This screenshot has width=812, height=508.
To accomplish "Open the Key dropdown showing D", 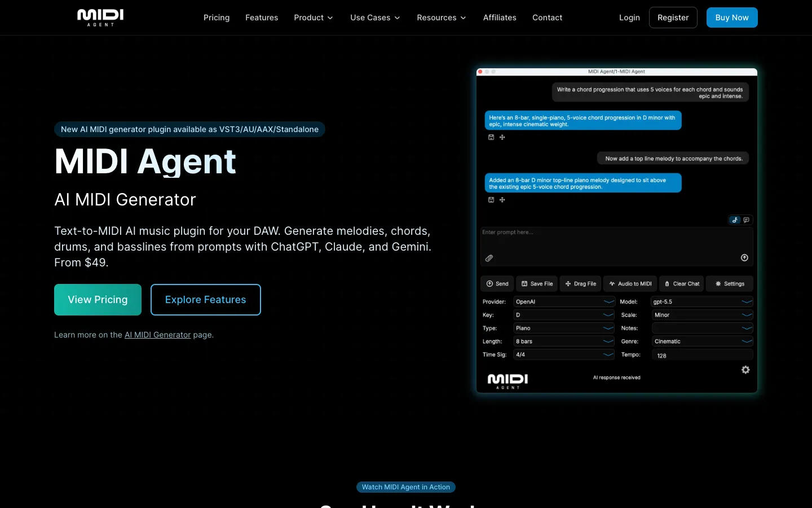I will (564, 315).
